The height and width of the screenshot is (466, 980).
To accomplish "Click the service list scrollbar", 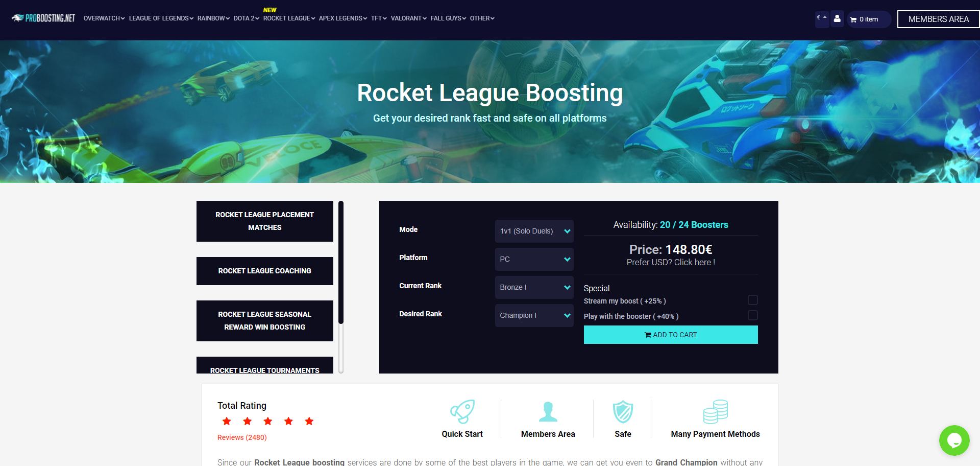I will click(341, 263).
